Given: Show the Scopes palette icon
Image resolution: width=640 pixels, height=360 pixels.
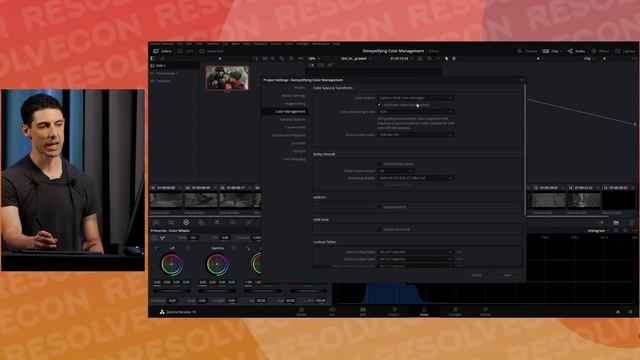Looking at the screenshot, I should (x=616, y=222).
